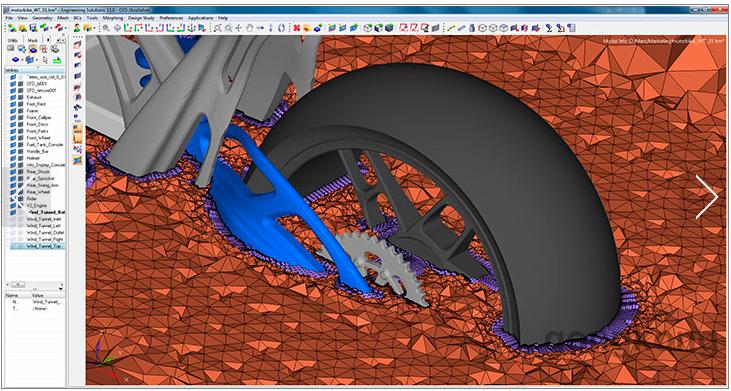Open the Morphing menu

coord(113,18)
